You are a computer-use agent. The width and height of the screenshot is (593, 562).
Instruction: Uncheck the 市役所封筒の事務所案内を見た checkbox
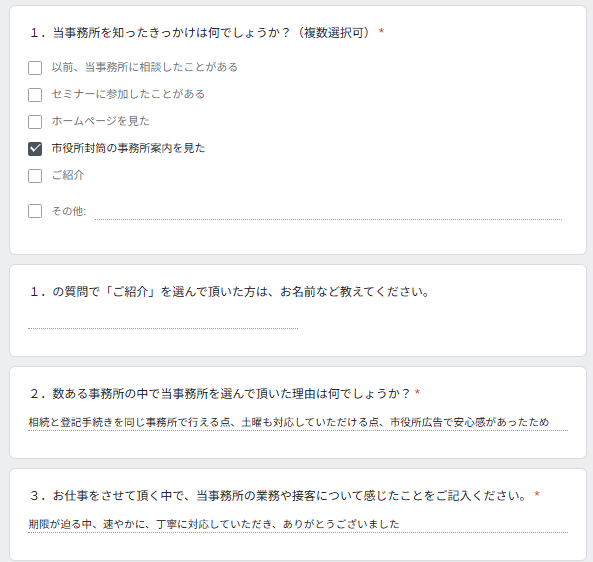pyautogui.click(x=35, y=149)
